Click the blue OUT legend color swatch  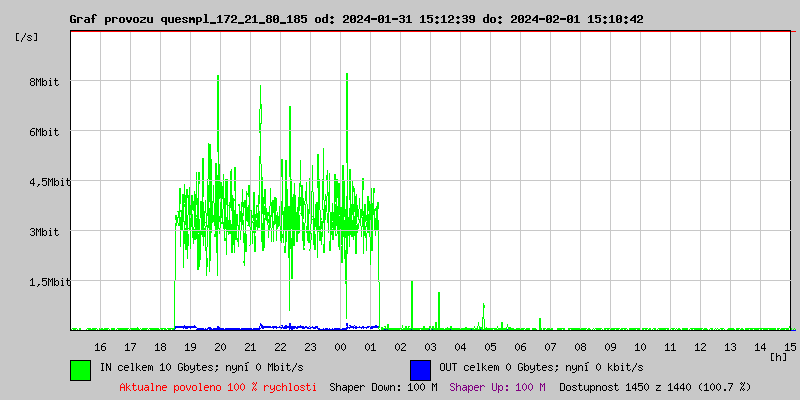coord(420,369)
